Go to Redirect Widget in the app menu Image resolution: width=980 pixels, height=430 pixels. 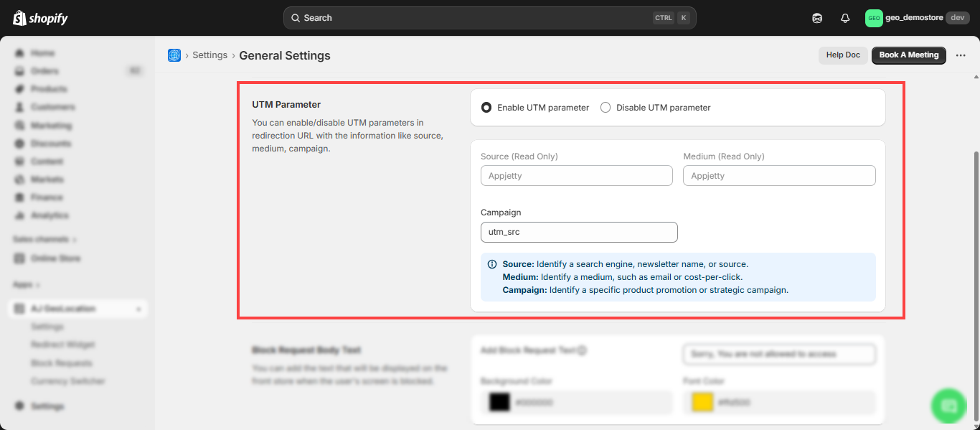point(63,345)
